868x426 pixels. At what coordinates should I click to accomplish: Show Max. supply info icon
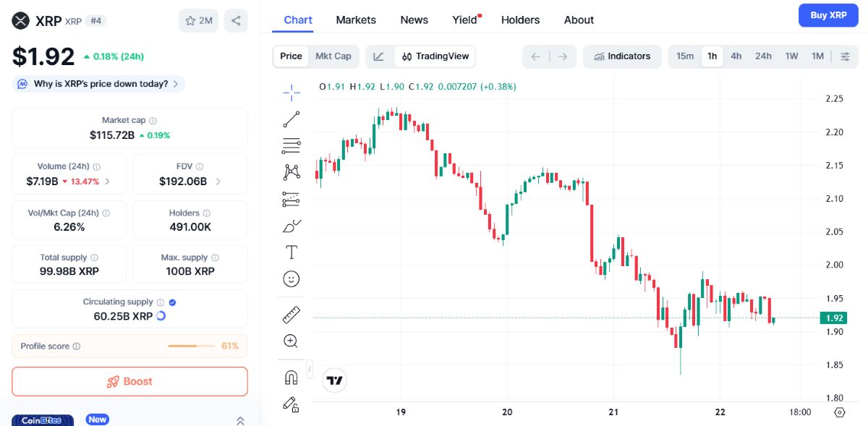click(215, 257)
